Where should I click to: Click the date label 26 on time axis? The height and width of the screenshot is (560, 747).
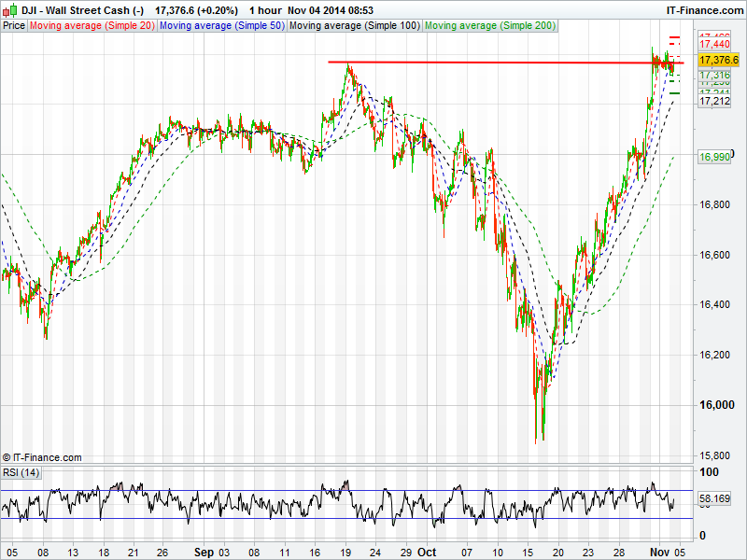tap(162, 553)
